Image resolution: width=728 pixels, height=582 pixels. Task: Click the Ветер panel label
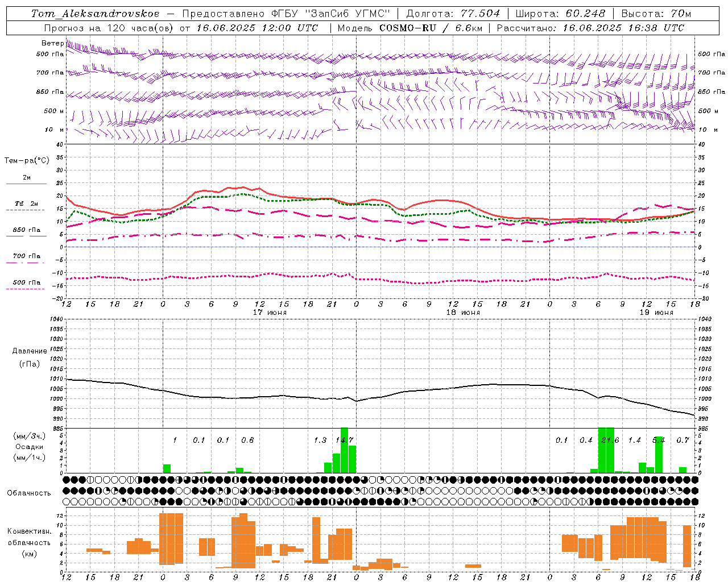[52, 43]
